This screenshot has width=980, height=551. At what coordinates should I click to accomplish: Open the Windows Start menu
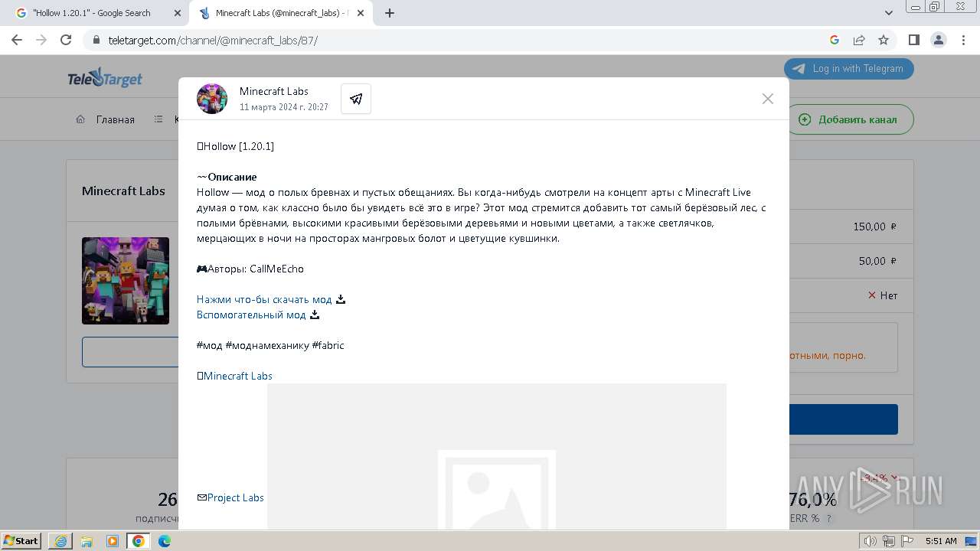point(21,541)
